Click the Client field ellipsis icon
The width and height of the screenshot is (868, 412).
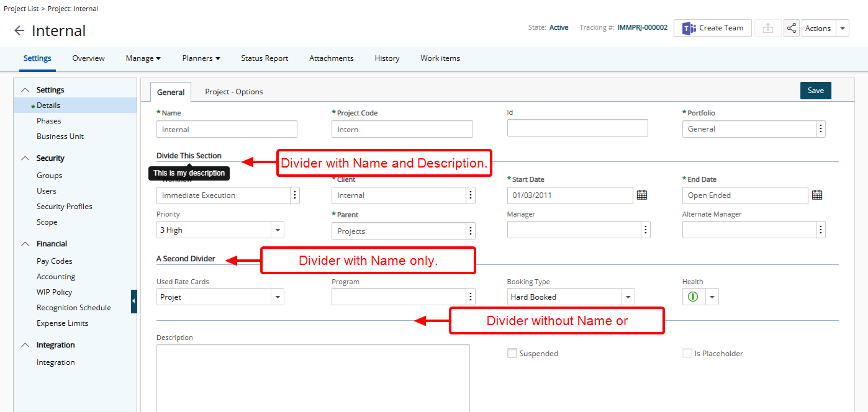pyautogui.click(x=471, y=195)
